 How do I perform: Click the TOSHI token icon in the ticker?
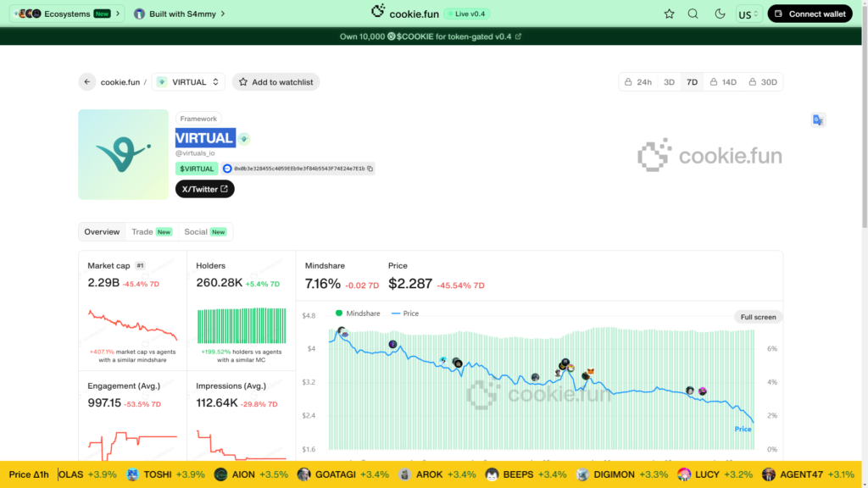click(x=131, y=474)
